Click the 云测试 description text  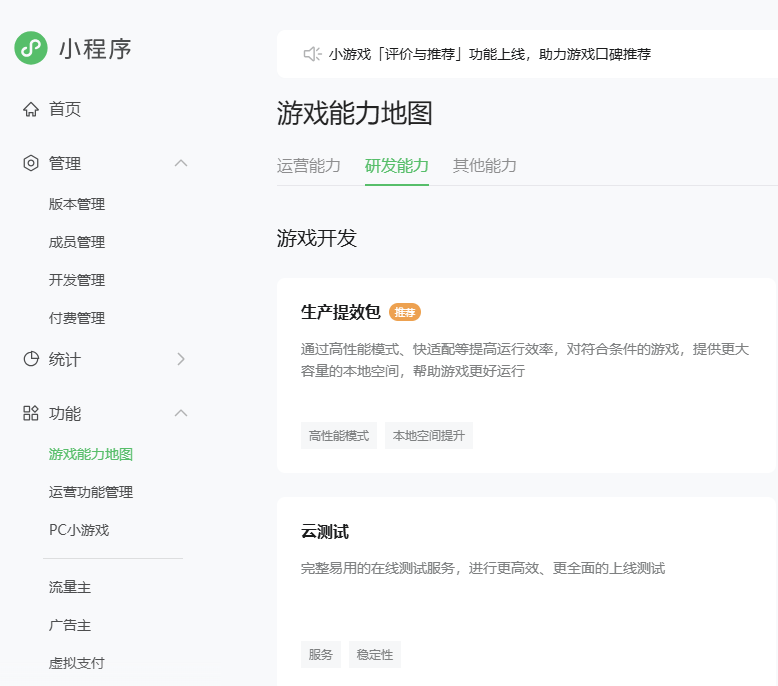[483, 568]
